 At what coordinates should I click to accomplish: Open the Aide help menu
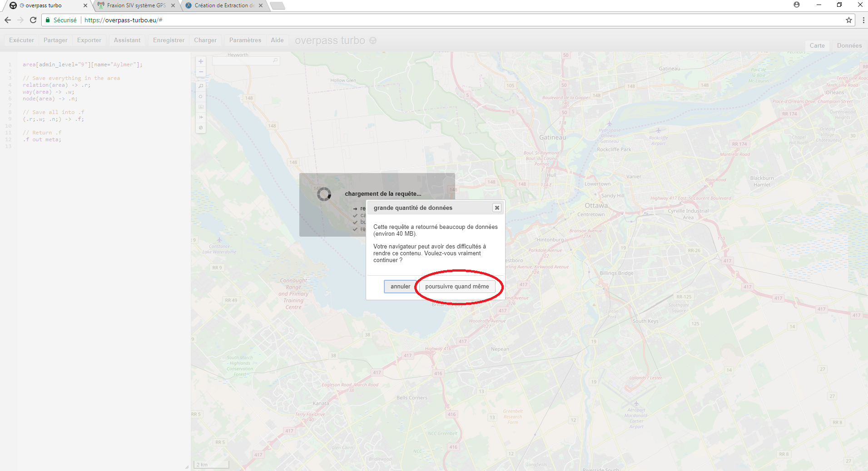tap(277, 40)
